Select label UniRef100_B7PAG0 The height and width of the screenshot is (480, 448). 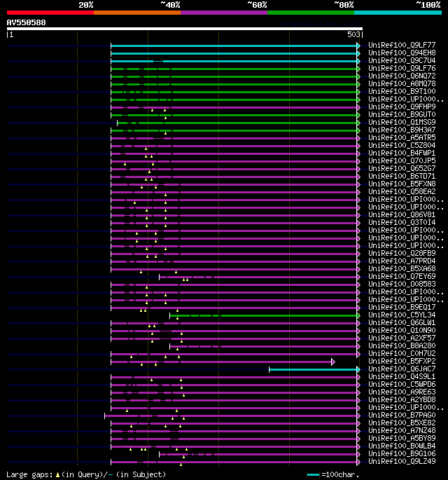click(402, 415)
